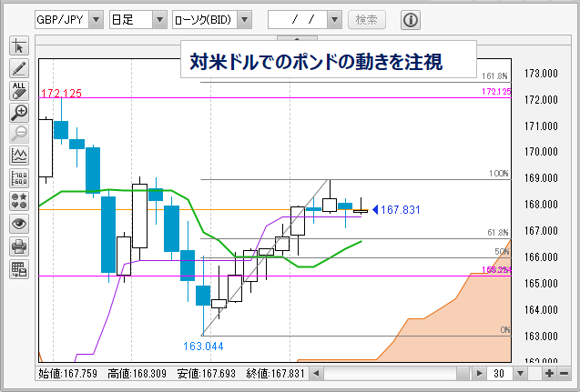Viewport: 580px width, 392px height.
Task: Click the 163.044 low price label
Action: coord(203,347)
